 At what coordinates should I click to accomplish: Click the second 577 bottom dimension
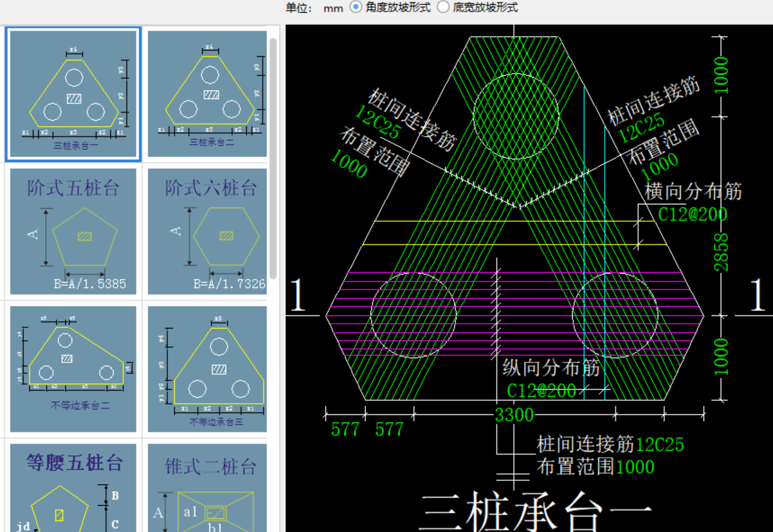(x=390, y=429)
